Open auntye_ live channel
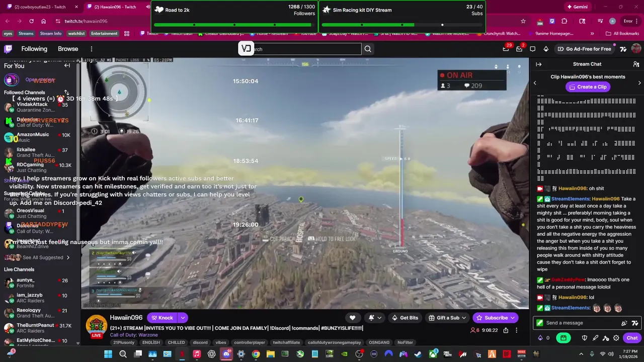The image size is (644, 362). click(40, 283)
